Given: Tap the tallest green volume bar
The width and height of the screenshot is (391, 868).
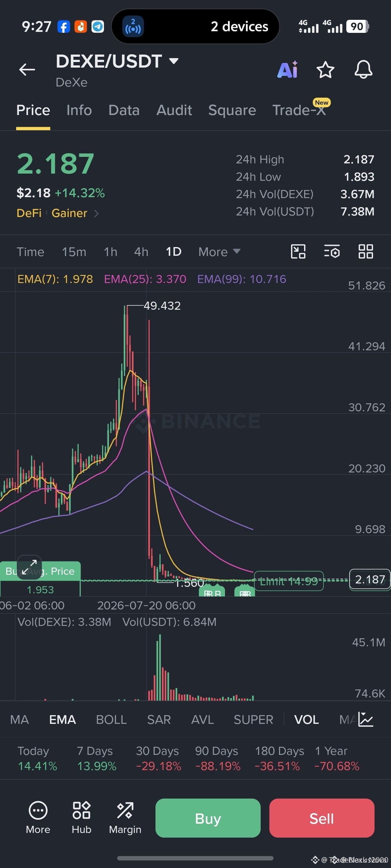Looking at the screenshot, I should tap(160, 667).
